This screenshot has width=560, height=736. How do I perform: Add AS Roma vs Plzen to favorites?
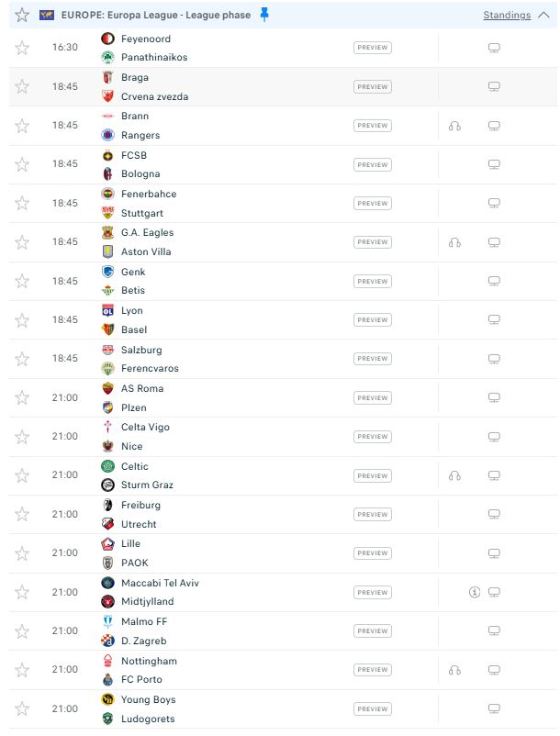22,398
